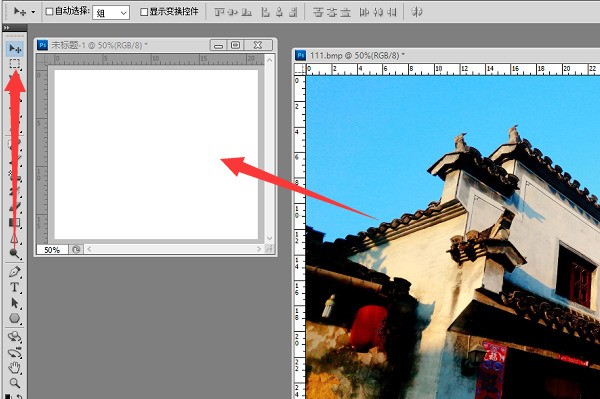Choose the Pen tool
This screenshot has width=600, height=399.
pos(15,272)
